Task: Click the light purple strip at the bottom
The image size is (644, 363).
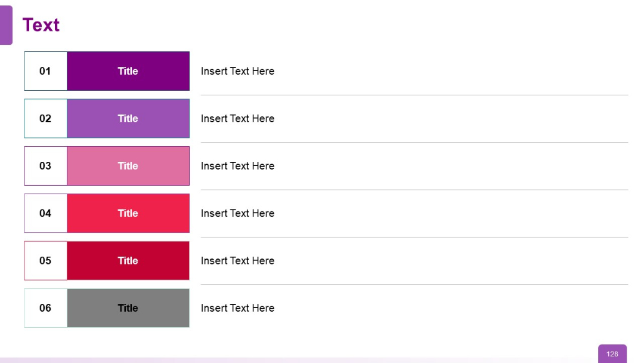Action: coord(322,359)
